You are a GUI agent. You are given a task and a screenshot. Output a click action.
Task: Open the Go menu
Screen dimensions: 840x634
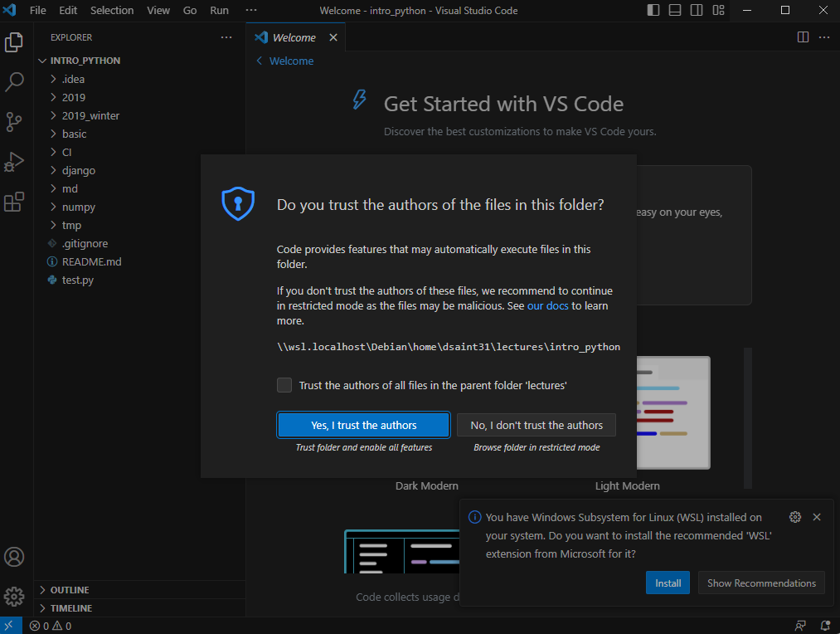(190, 10)
